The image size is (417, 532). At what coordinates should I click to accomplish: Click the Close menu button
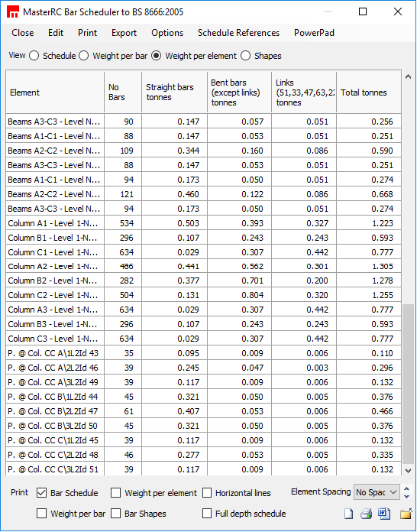click(23, 33)
